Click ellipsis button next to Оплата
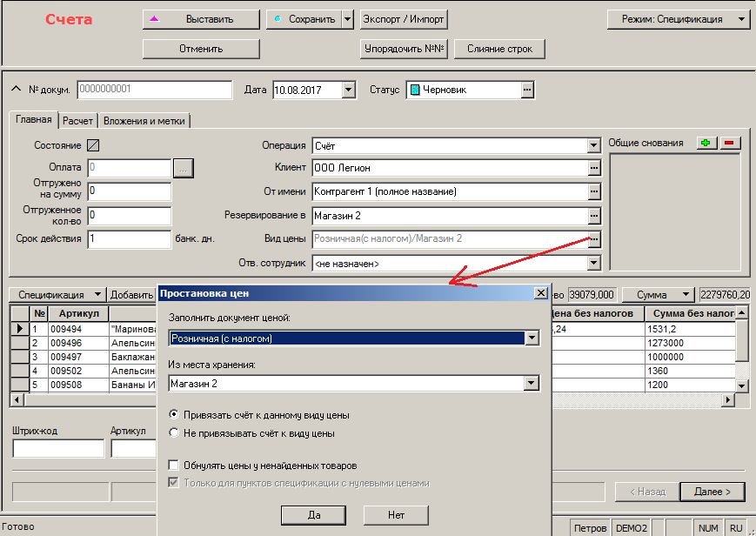The image size is (756, 536). point(184,169)
